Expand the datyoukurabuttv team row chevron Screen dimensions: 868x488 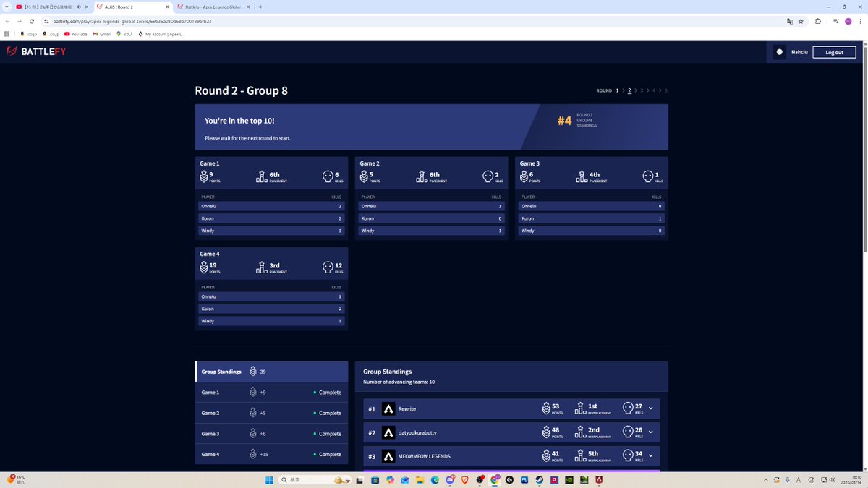pyautogui.click(x=651, y=432)
